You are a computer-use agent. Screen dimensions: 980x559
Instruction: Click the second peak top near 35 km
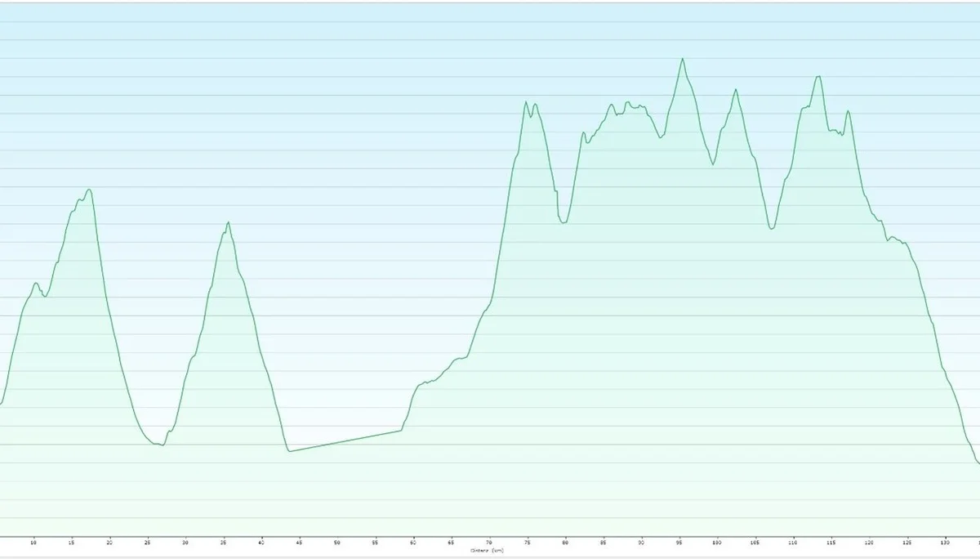[228, 222]
